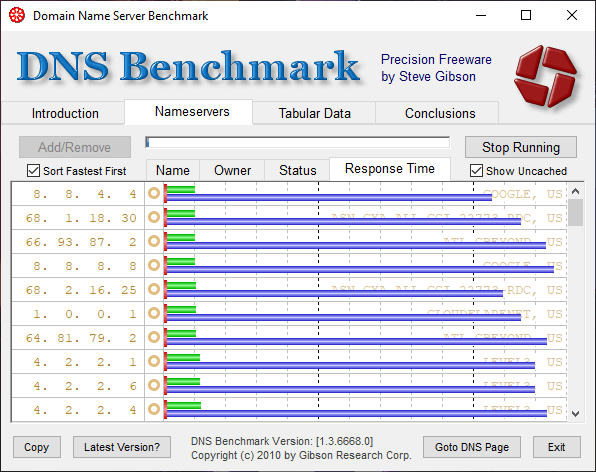The height and width of the screenshot is (472, 596).
Task: Click the status circle icon for 8.8.8.8
Action: [x=154, y=265]
